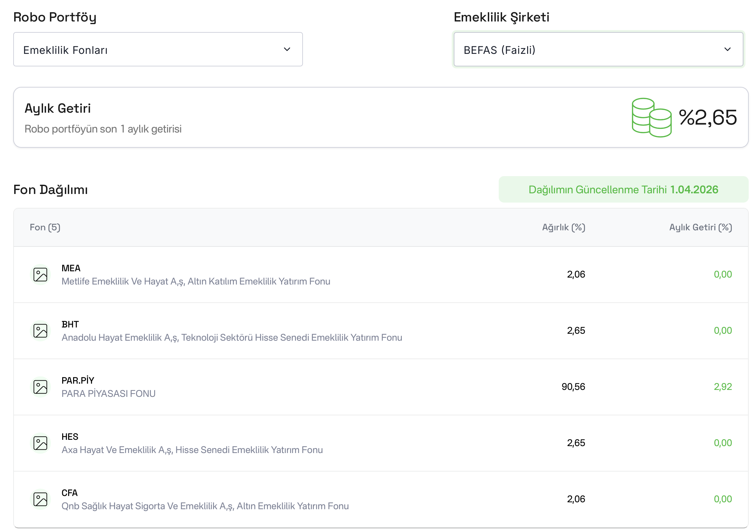Screen dimensions: 756x532
Task: Click the Fon (5) column header
Action: [x=45, y=227]
